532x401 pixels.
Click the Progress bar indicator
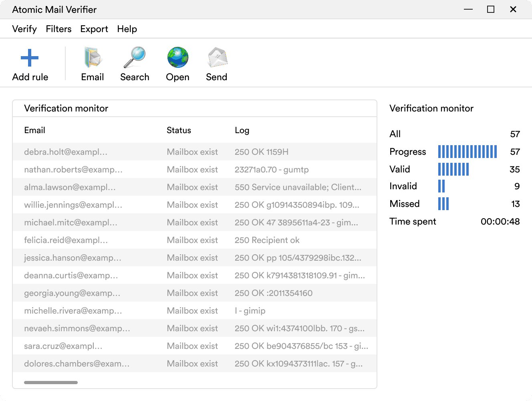click(467, 152)
